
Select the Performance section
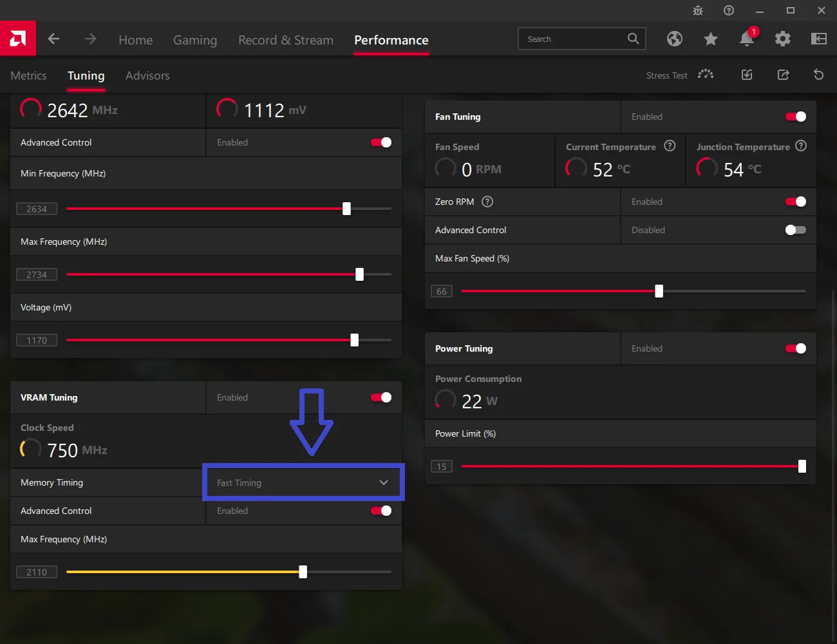[391, 40]
